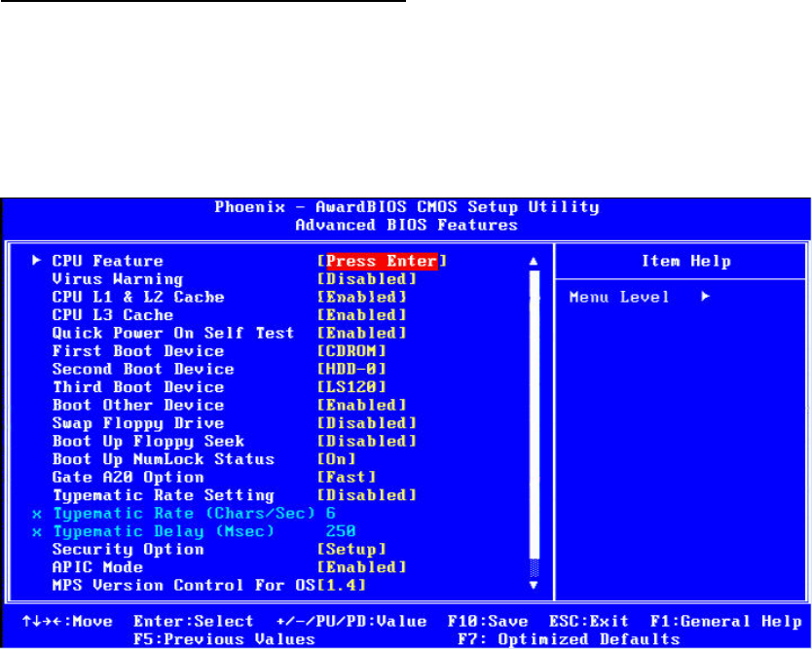
Task: Toggle CPU L3 Cache Enabled value
Action: point(361,314)
